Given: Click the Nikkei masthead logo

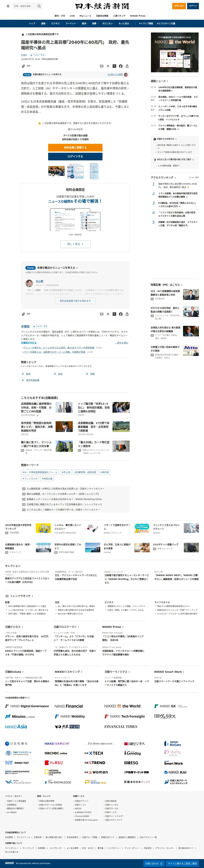Looking at the screenshot, I should click(x=102, y=6).
